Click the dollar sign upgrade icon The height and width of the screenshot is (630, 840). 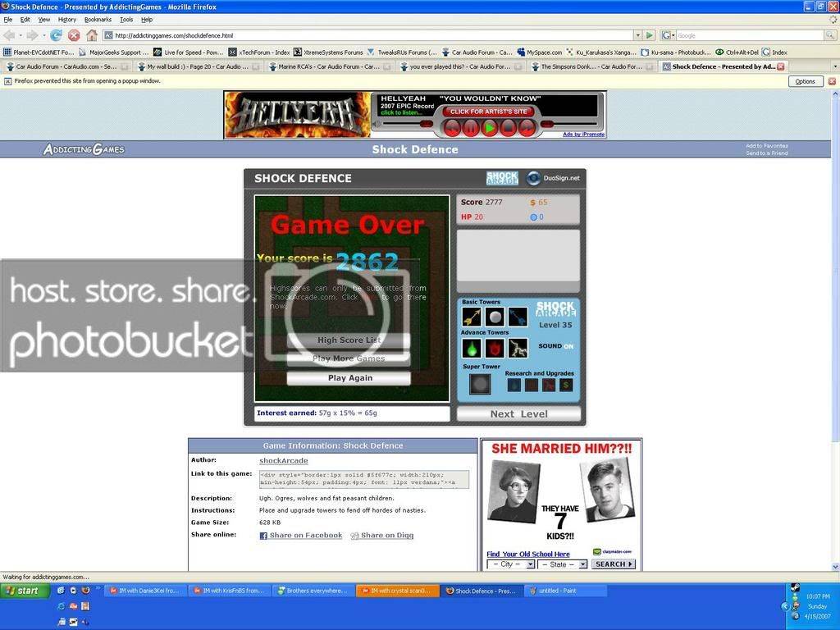566,385
